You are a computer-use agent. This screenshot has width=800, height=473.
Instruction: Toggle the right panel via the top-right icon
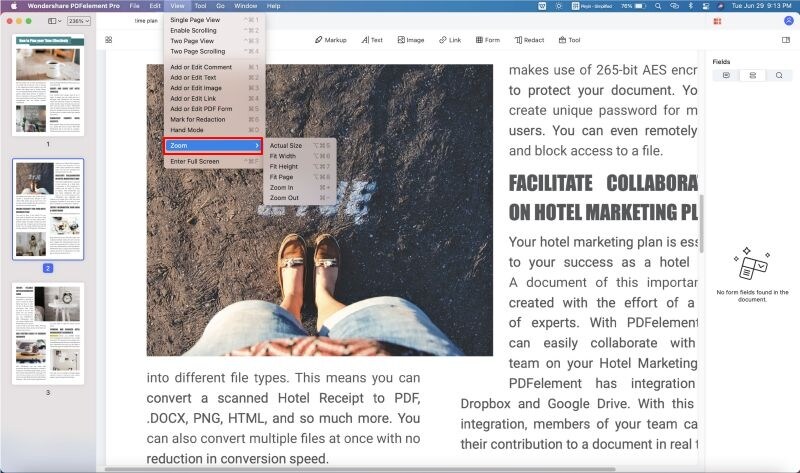click(x=786, y=40)
